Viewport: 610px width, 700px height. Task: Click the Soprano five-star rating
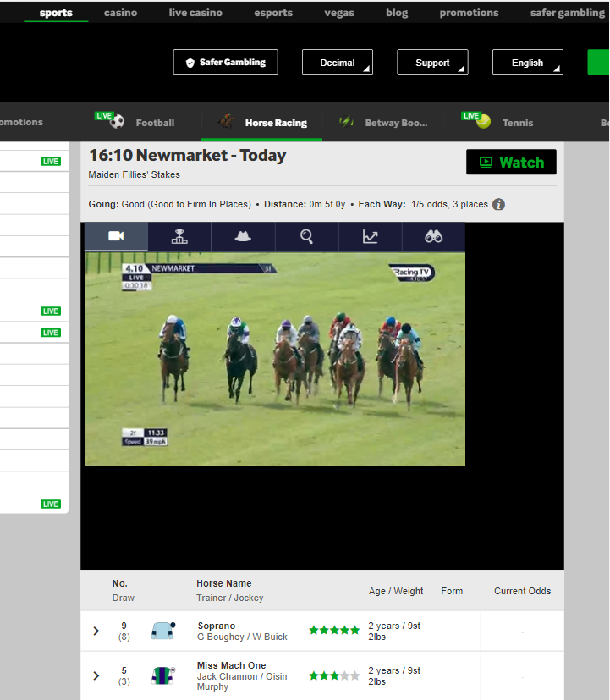point(334,630)
